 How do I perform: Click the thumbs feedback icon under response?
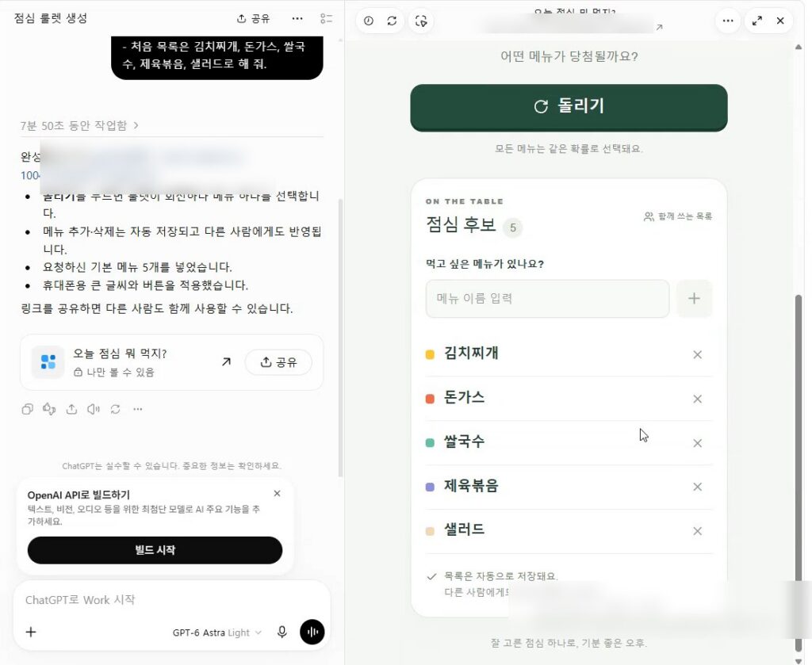click(x=49, y=409)
